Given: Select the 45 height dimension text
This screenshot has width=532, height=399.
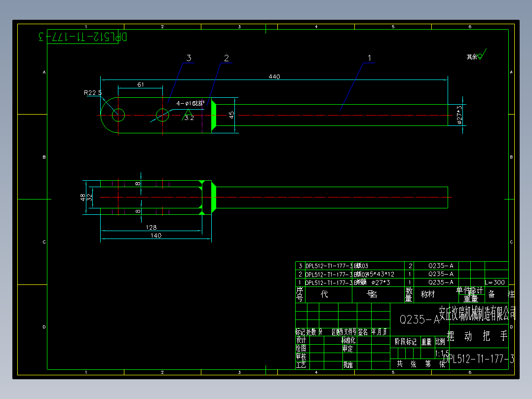Looking at the screenshot, I should [231, 115].
